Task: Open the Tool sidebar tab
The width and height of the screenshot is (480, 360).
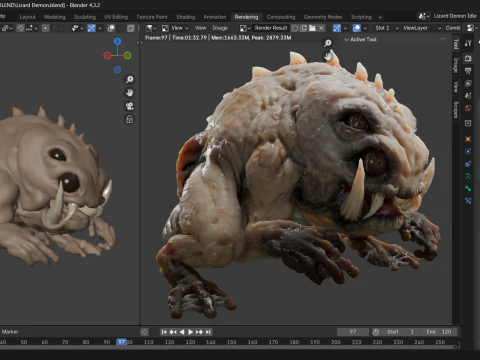Action: [456, 44]
